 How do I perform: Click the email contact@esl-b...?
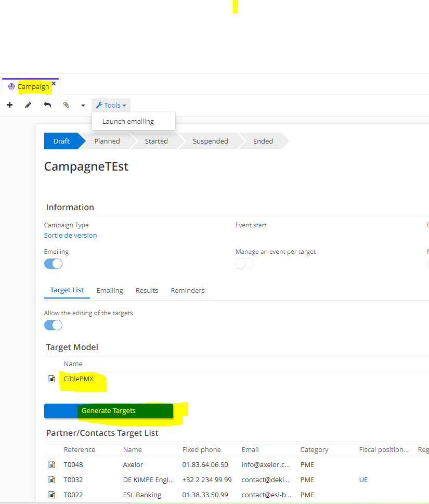tap(266, 495)
